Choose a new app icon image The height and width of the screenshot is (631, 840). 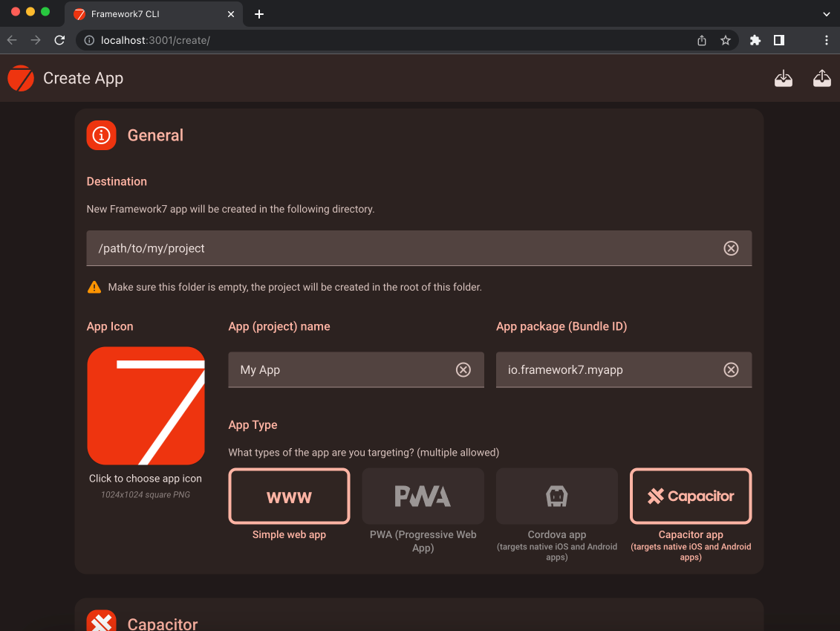point(146,406)
